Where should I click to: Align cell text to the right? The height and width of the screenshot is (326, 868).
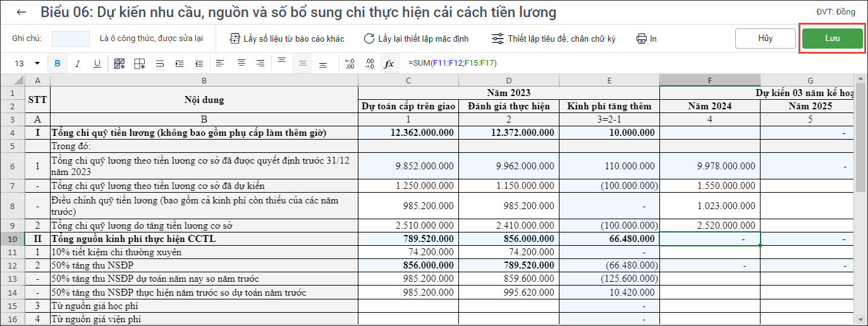(x=260, y=63)
